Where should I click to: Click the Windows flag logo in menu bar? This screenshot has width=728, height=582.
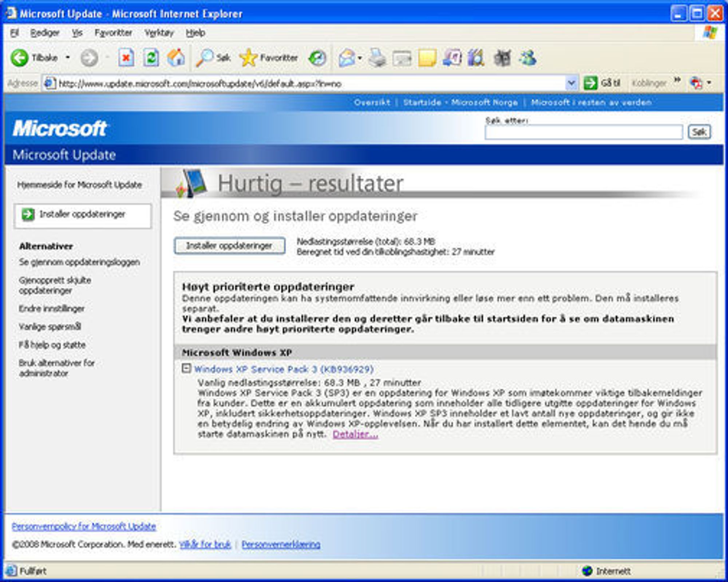[711, 33]
